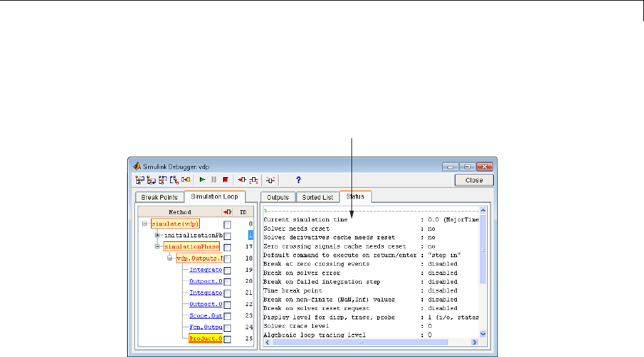The image size is (644, 357).
Task: Toggle breakpoint checkbox for initializationPhase row
Action: click(227, 236)
